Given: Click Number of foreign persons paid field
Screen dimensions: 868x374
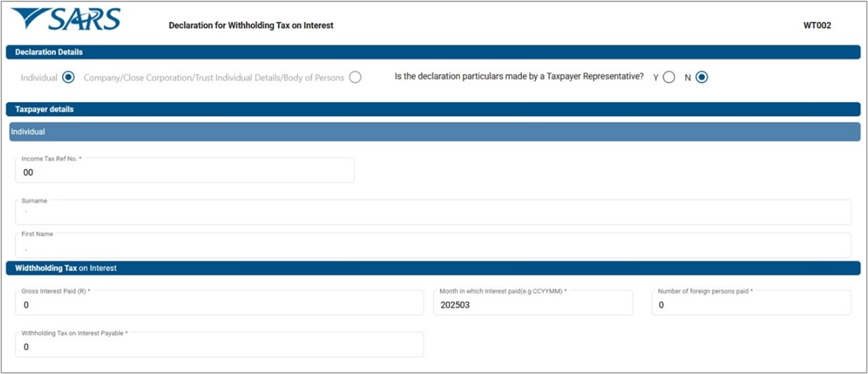Looking at the screenshot, I should tap(751, 303).
